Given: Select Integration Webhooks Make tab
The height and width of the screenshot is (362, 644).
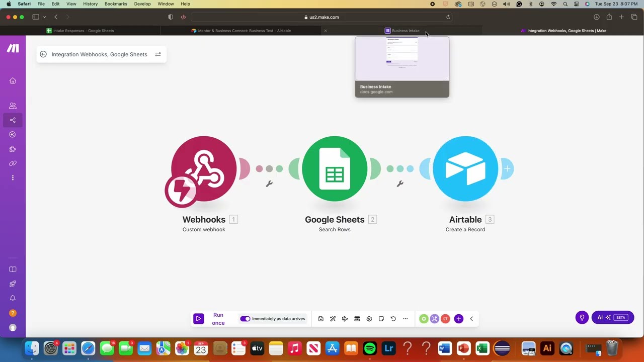Looking at the screenshot, I should [x=563, y=31].
